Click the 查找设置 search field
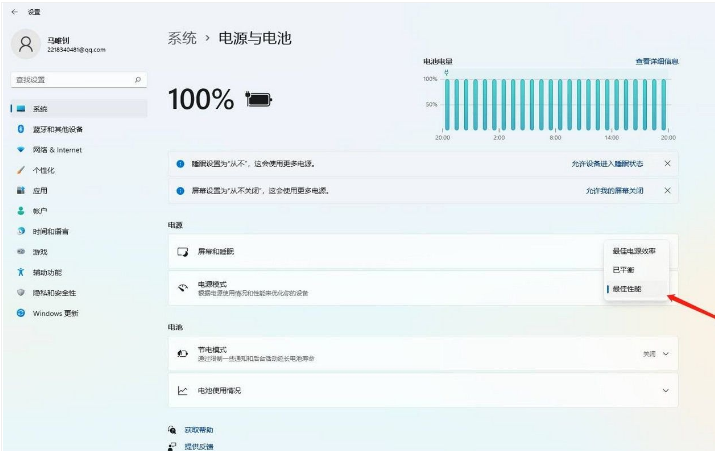This screenshot has height=451, width=715. 70,79
